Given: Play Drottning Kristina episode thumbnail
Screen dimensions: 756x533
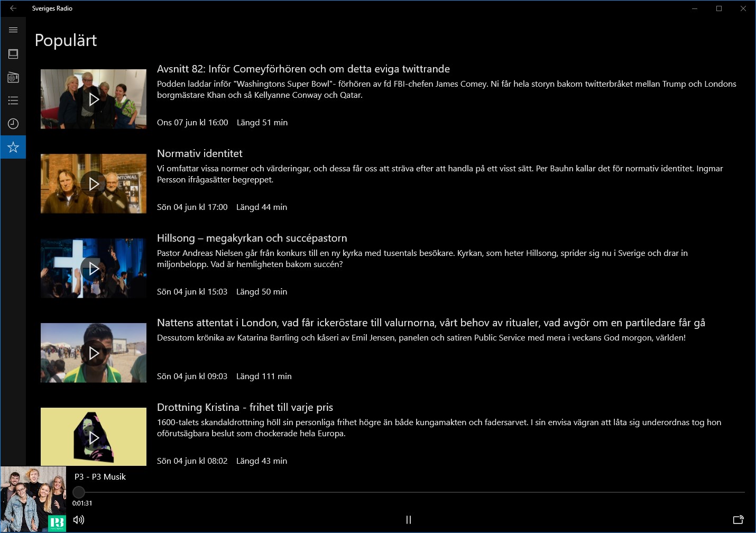Looking at the screenshot, I should tap(94, 437).
